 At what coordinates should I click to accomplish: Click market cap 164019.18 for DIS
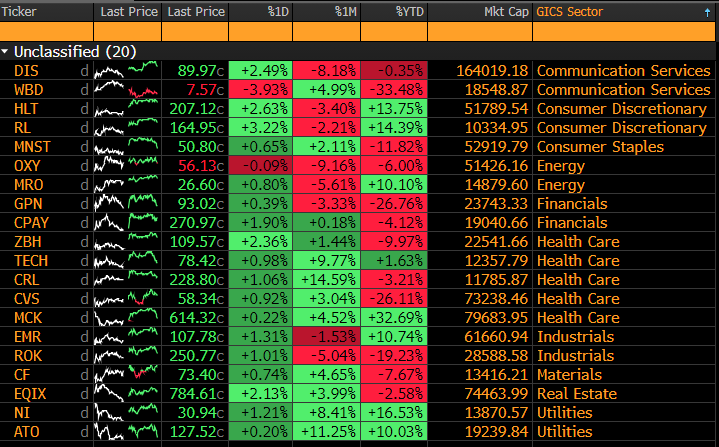[x=492, y=71]
